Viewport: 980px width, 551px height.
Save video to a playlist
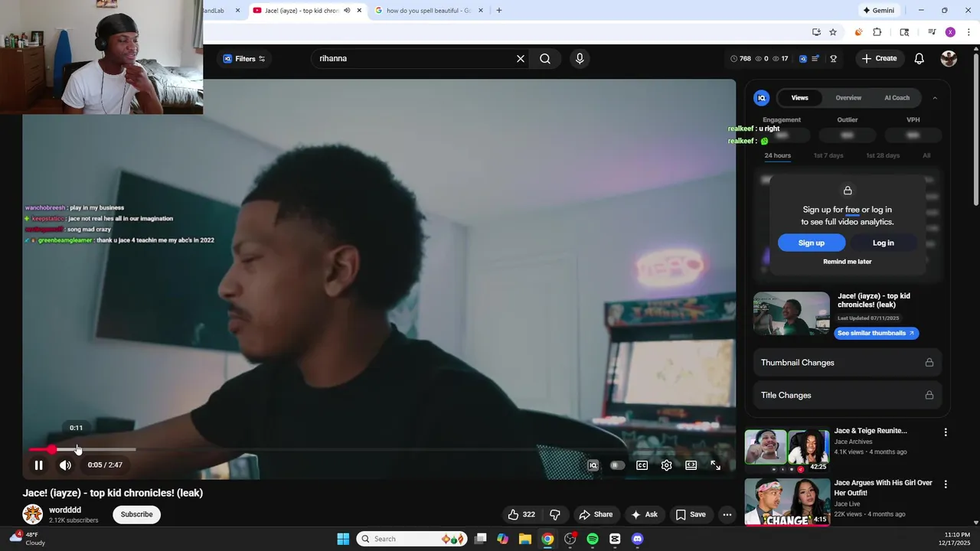[691, 514]
